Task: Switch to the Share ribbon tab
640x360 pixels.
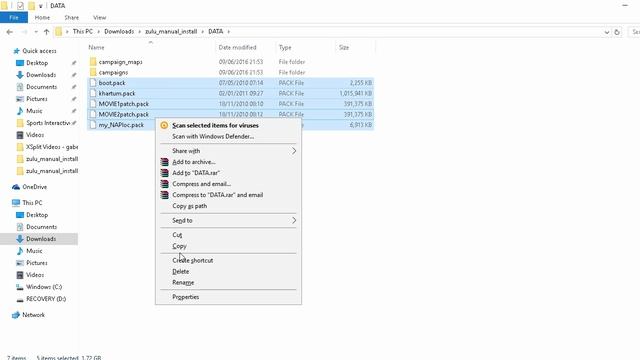Action: click(x=71, y=18)
